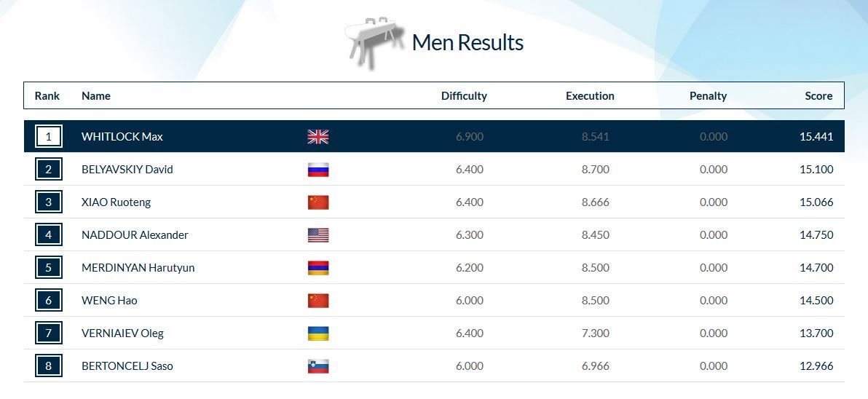Click the Penalty column header

(708, 96)
